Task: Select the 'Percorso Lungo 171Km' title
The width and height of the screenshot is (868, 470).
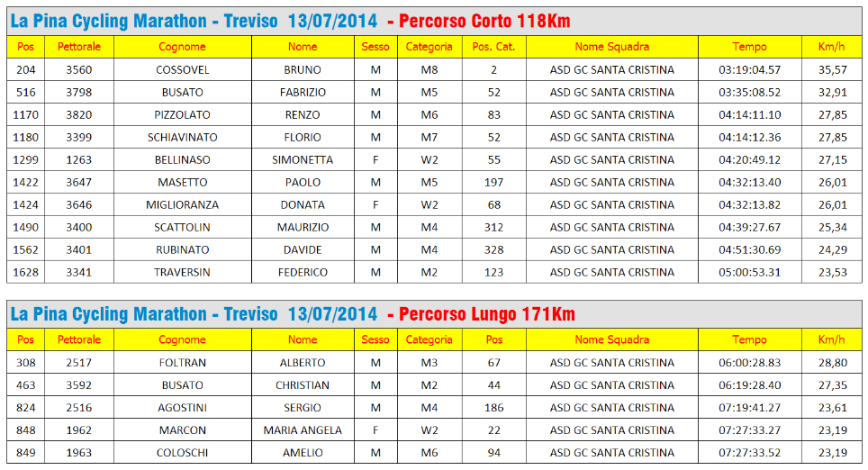Action: pos(487,314)
